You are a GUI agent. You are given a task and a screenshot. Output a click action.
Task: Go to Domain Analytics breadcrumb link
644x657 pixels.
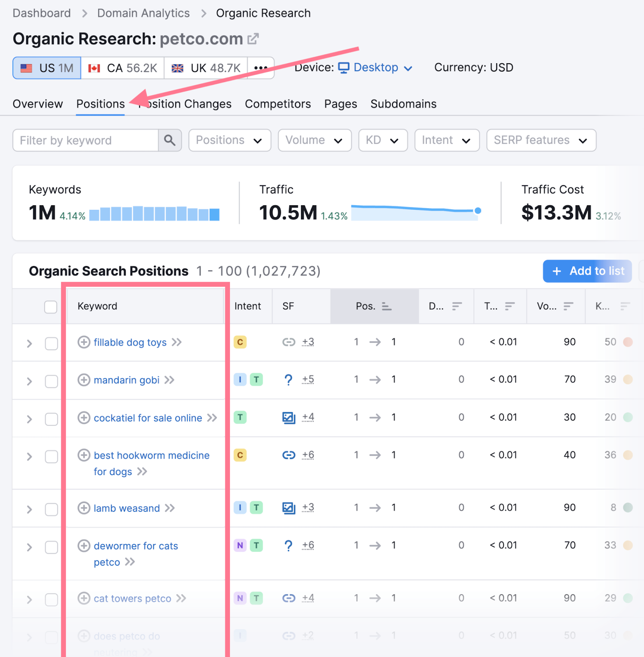144,13
